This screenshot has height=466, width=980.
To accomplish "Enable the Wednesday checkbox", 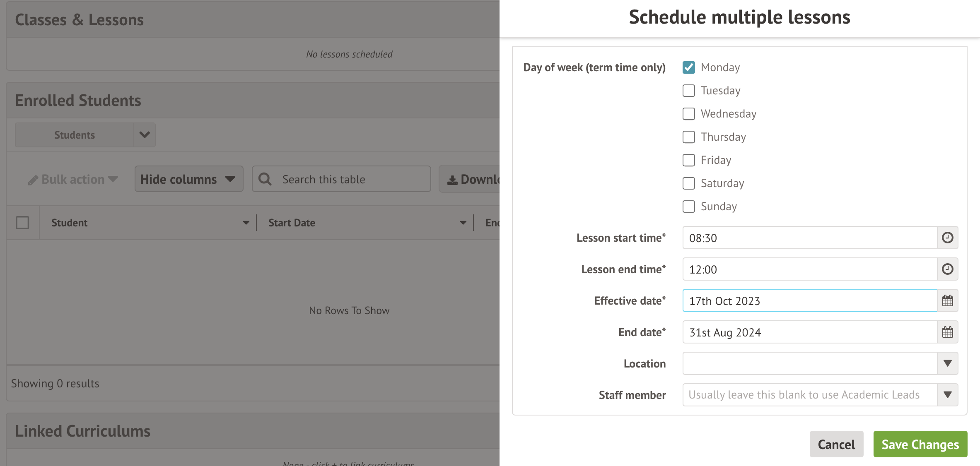I will [688, 114].
